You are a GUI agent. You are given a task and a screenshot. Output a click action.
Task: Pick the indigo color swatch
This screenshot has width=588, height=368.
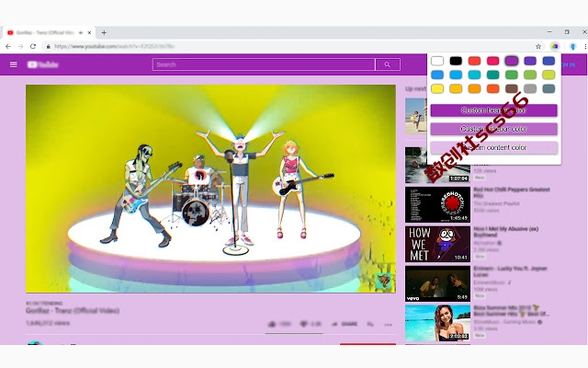(548, 61)
